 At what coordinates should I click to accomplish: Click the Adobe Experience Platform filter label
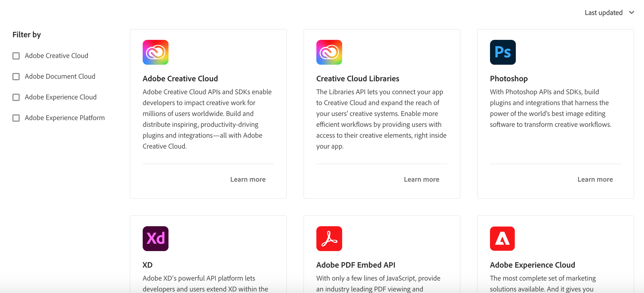point(65,118)
